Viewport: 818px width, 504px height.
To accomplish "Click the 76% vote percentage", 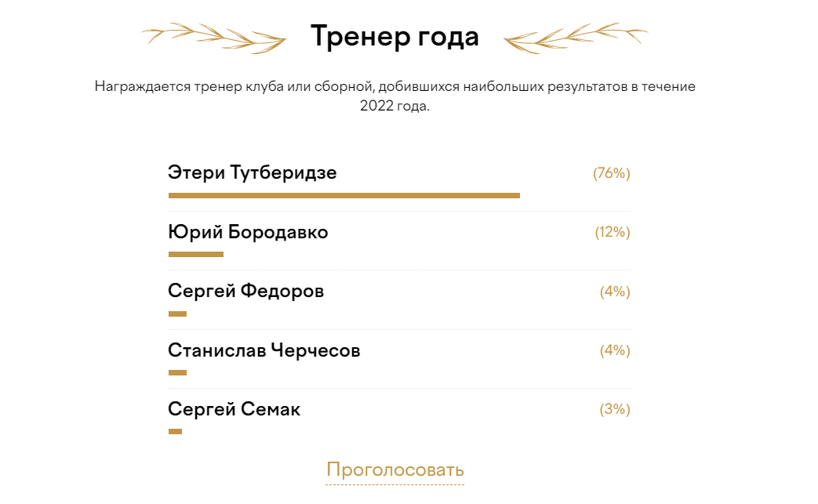I will (611, 173).
